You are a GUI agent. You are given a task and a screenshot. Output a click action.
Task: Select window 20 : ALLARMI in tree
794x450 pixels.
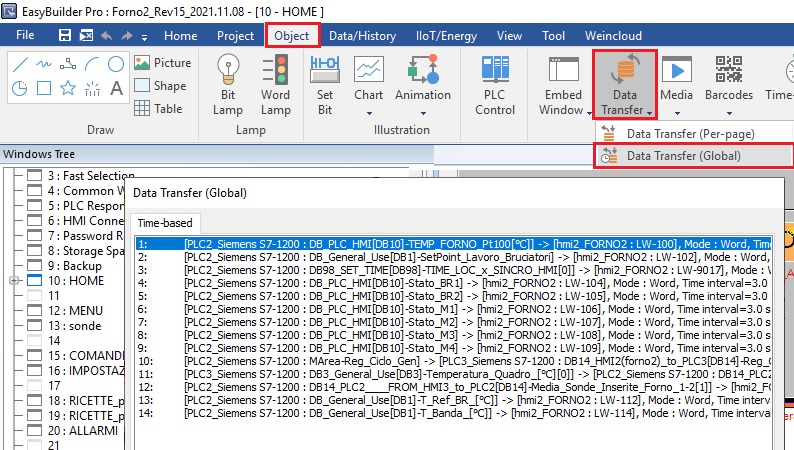(x=84, y=430)
